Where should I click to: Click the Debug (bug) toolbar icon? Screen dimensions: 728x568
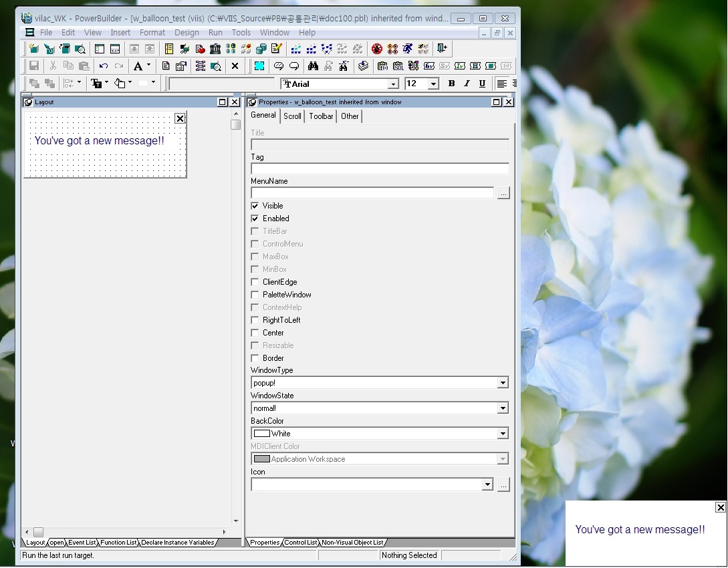click(377, 49)
